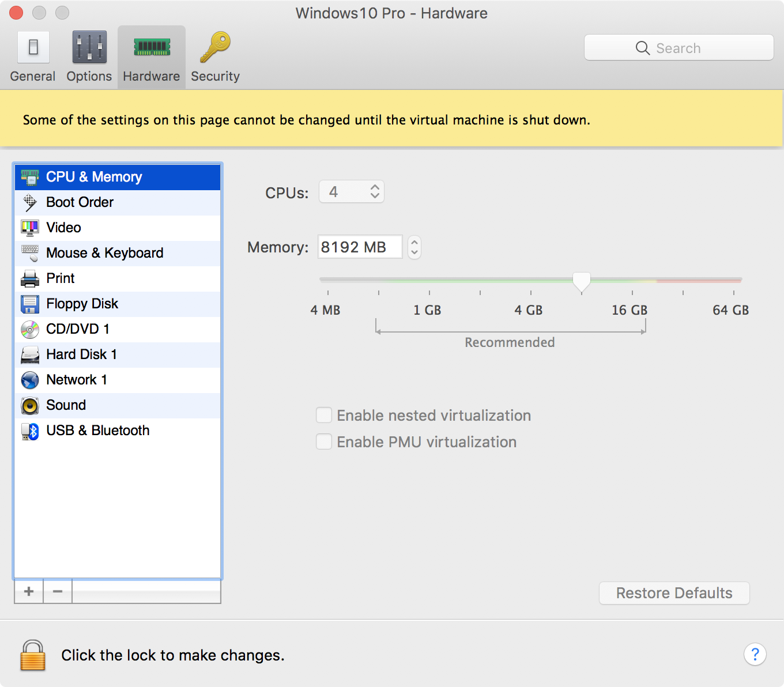Toggle the Enable PMU virtualization checkbox
This screenshot has height=687, width=784.
tap(324, 441)
